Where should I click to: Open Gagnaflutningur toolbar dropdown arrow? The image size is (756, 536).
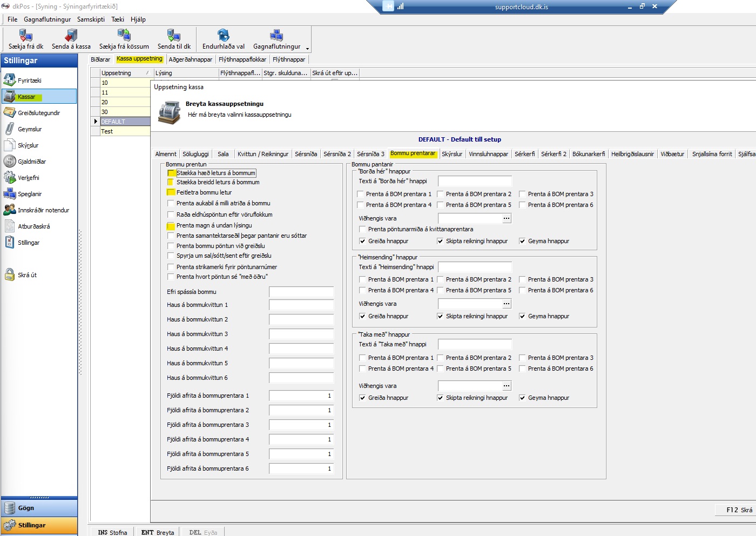[307, 49]
